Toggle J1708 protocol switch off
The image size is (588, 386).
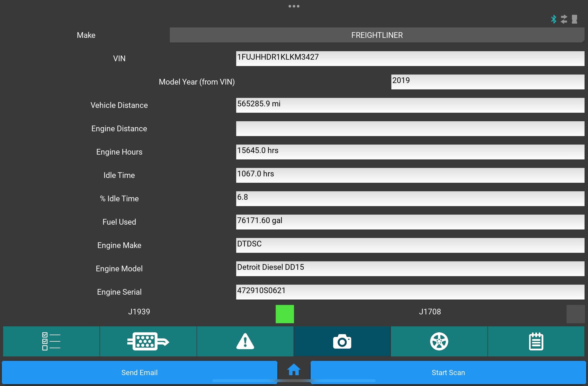pos(576,313)
